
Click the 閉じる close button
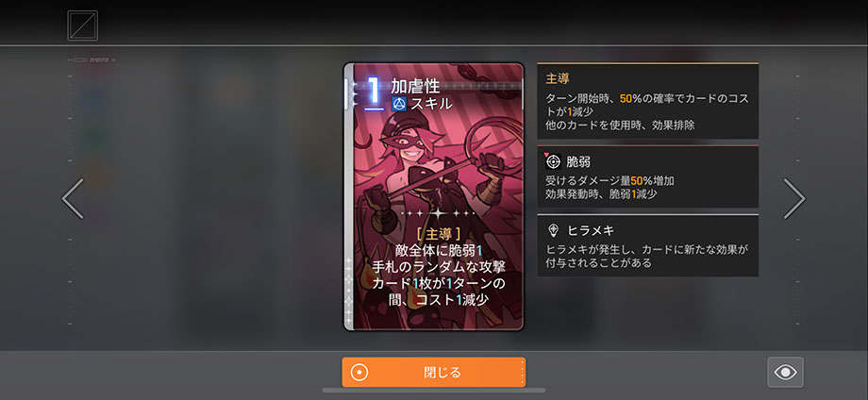click(433, 372)
